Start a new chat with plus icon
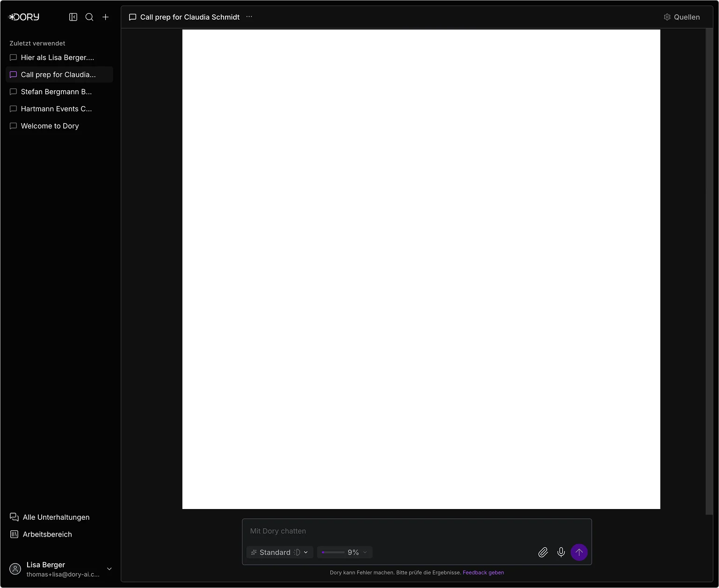 (x=106, y=17)
